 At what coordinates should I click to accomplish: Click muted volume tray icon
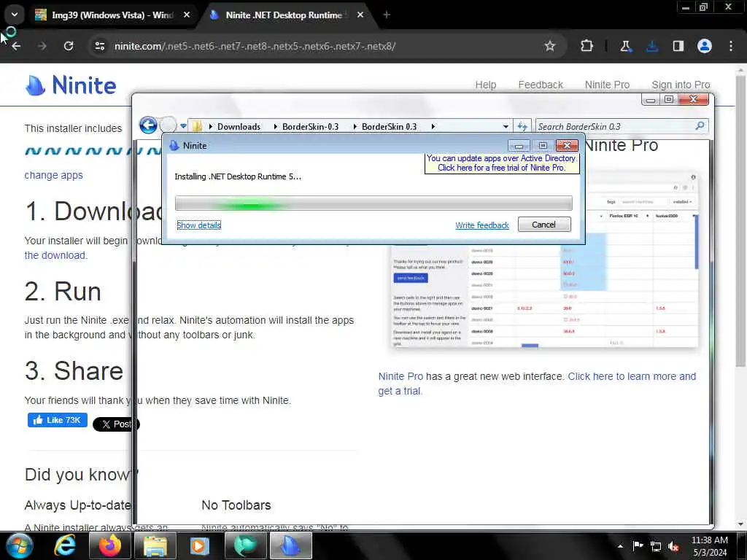click(x=673, y=546)
